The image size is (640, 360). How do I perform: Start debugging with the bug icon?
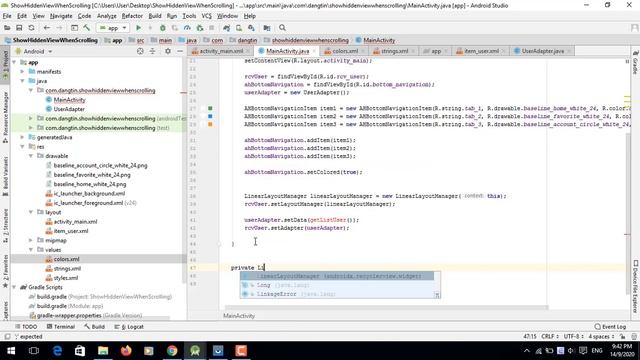(162, 28)
